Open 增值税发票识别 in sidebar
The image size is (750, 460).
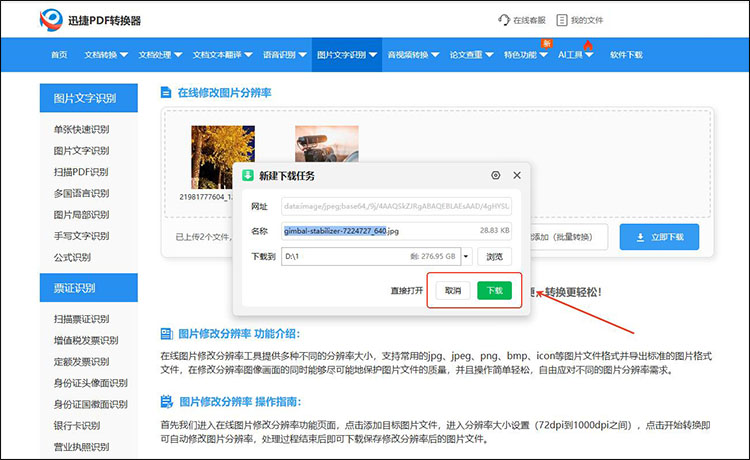click(86, 340)
